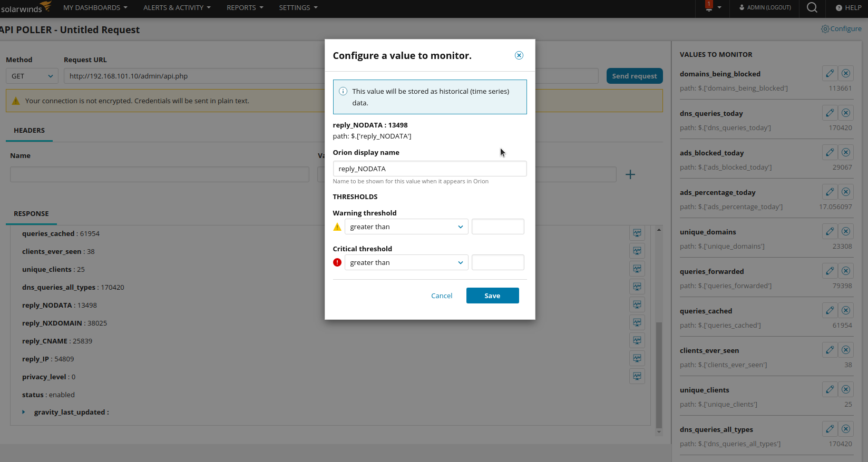Monitor the reply_IP response value
The height and width of the screenshot is (462, 868).
(x=637, y=358)
